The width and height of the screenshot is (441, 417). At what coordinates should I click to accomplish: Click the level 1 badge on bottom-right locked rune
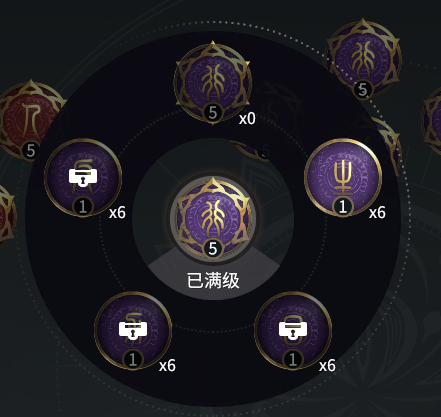click(293, 360)
